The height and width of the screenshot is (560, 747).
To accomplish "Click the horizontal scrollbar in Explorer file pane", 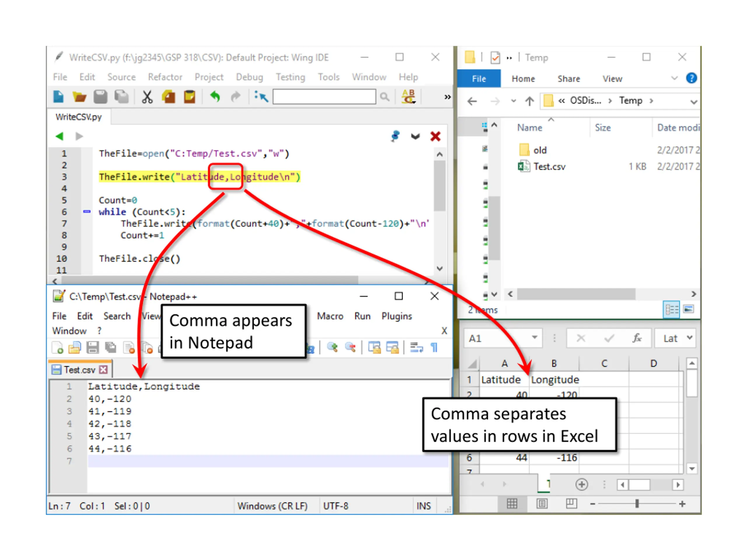I will click(x=576, y=294).
